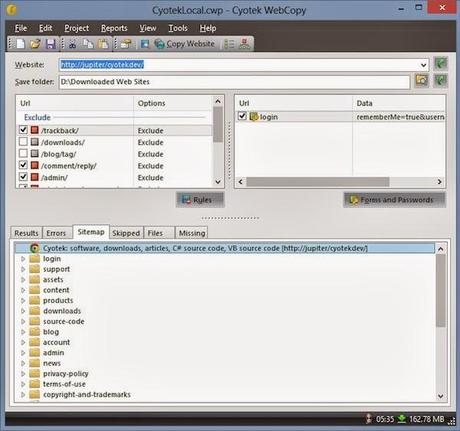This screenshot has width=460, height=431.
Task: Expand the support folder in sitemap
Action: 23,269
